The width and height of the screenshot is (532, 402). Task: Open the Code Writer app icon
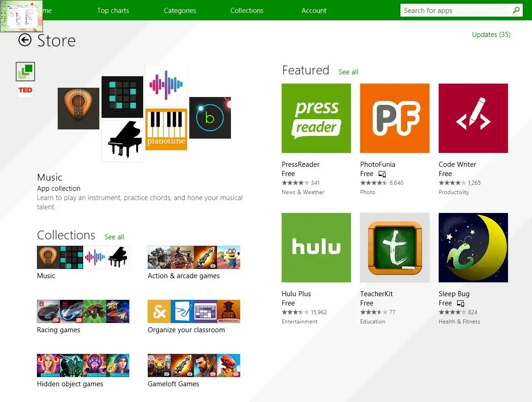(473, 118)
